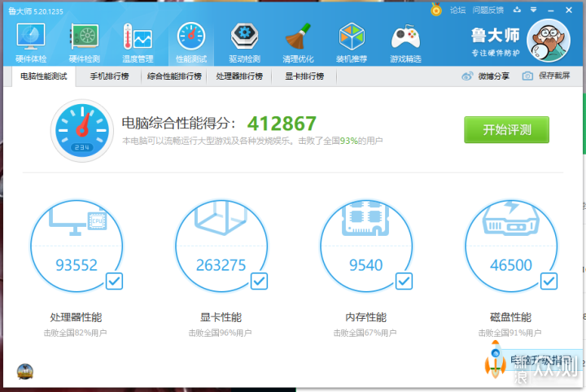Click the 保存截屏 save screenshot link
This screenshot has width=586, height=392.
pyautogui.click(x=554, y=76)
